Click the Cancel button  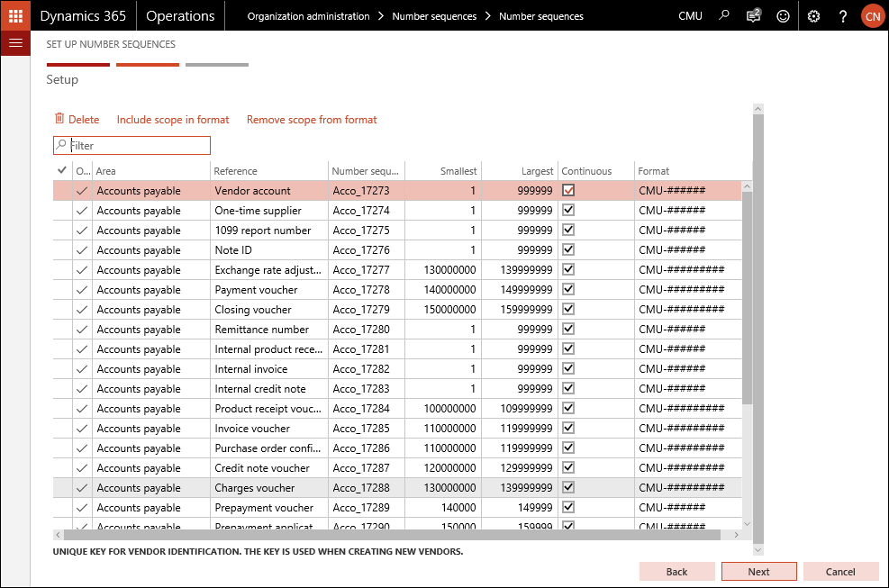click(840, 572)
